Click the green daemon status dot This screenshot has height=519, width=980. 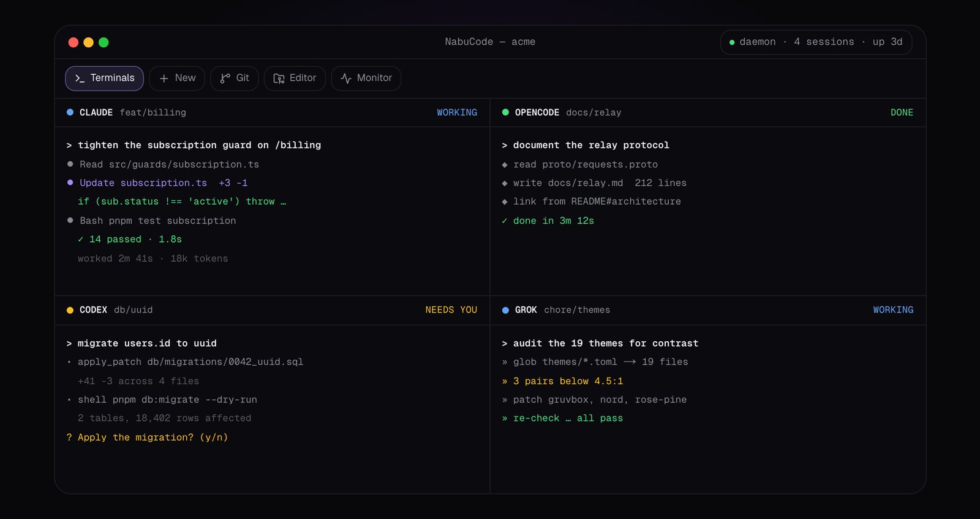click(732, 42)
